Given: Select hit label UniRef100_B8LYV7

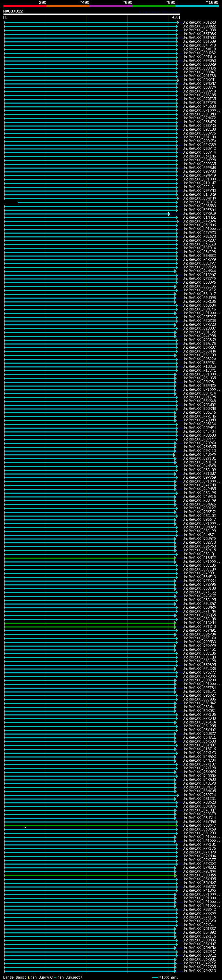Looking at the screenshot, I should tap(199, 263).
